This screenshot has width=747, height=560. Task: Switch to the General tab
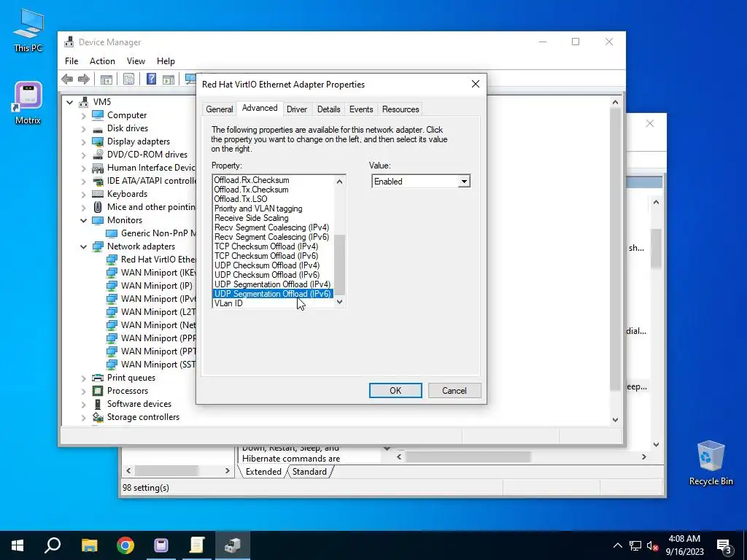click(219, 109)
